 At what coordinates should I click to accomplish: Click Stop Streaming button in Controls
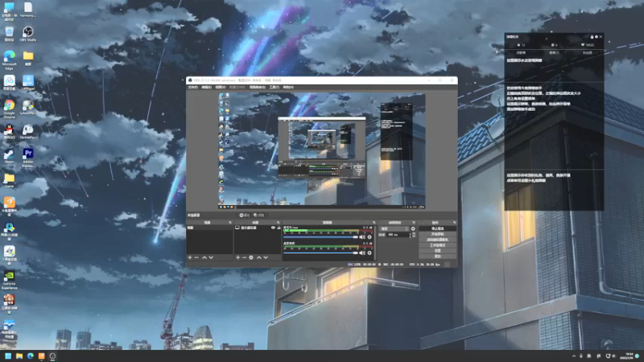pos(437,228)
